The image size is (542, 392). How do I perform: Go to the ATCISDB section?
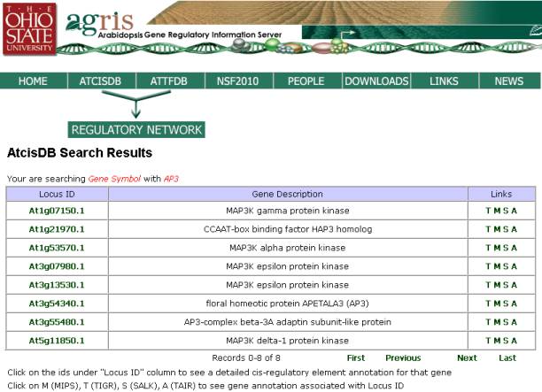click(x=102, y=81)
